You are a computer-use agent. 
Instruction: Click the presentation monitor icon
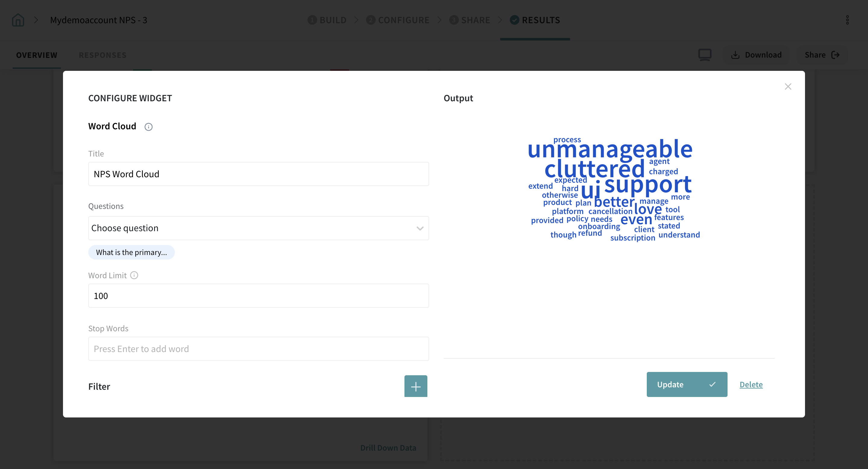(705, 55)
